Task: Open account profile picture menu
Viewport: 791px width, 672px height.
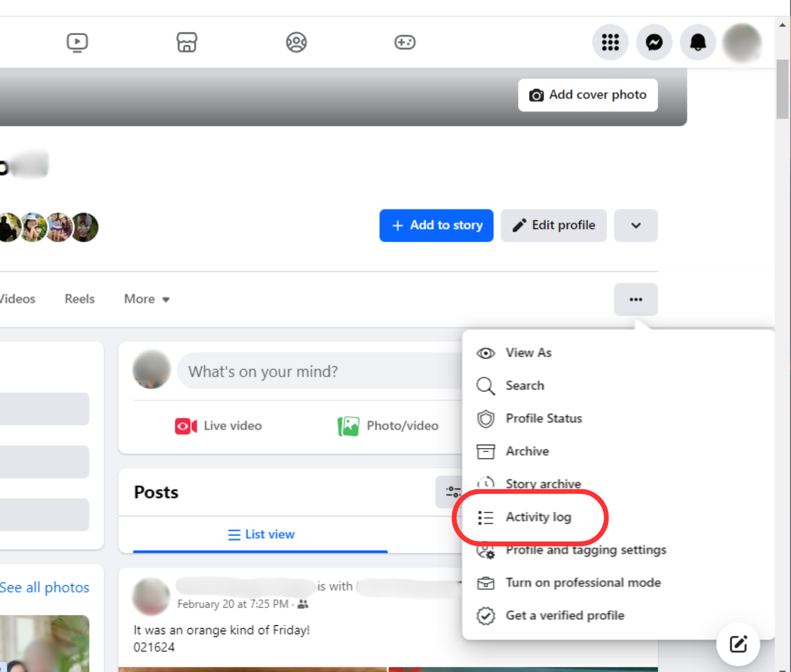Action: coord(742,42)
